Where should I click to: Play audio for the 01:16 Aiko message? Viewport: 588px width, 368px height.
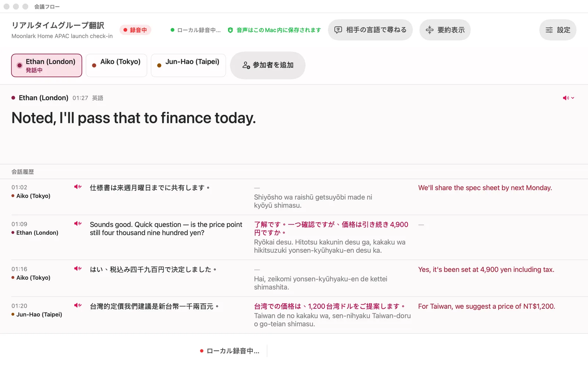point(78,269)
